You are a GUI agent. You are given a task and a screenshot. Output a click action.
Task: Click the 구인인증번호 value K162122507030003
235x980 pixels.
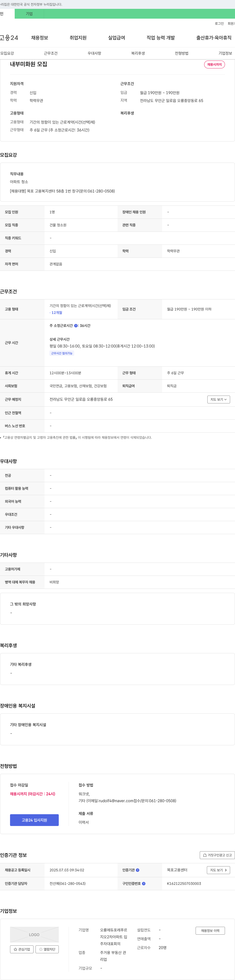click(184, 883)
